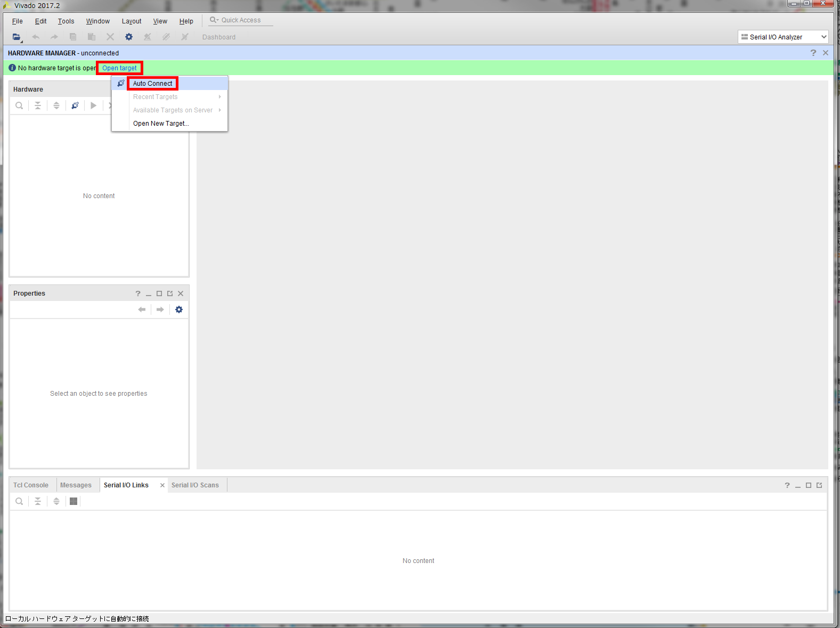Open the Serial I/O Analyzer layout dropdown
The height and width of the screenshot is (628, 840).
coord(783,37)
